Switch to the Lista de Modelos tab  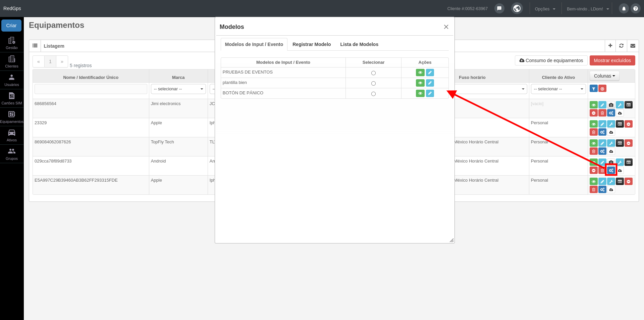[x=359, y=44]
